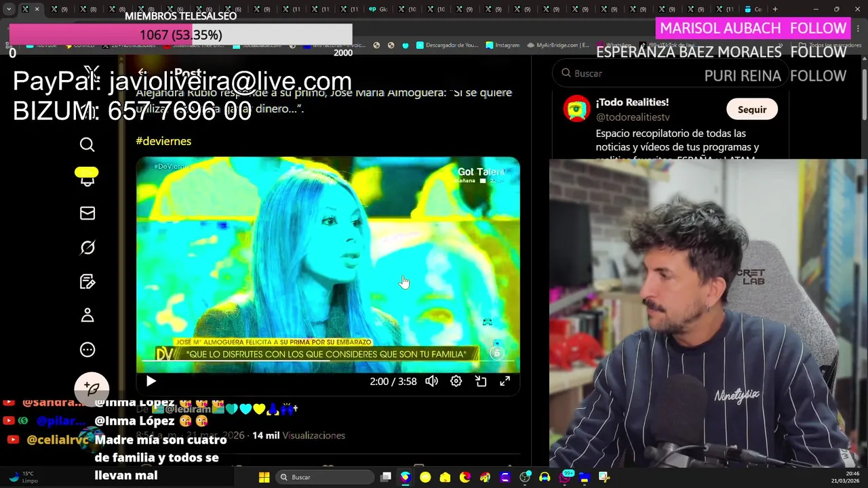Click the #deviernes hashtag

pyautogui.click(x=163, y=141)
